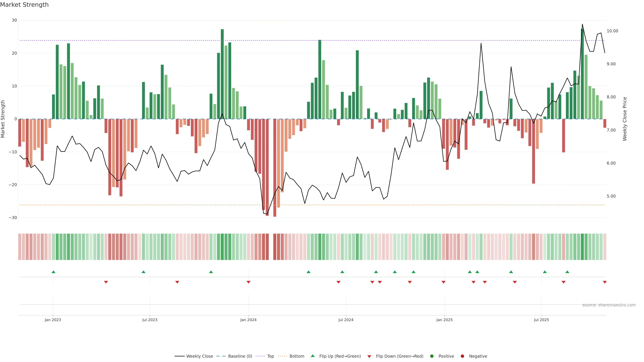Image resolution: width=644 pixels, height=362 pixels.
Task: Click Flip Down red triangle legend icon
Action: click(369, 356)
